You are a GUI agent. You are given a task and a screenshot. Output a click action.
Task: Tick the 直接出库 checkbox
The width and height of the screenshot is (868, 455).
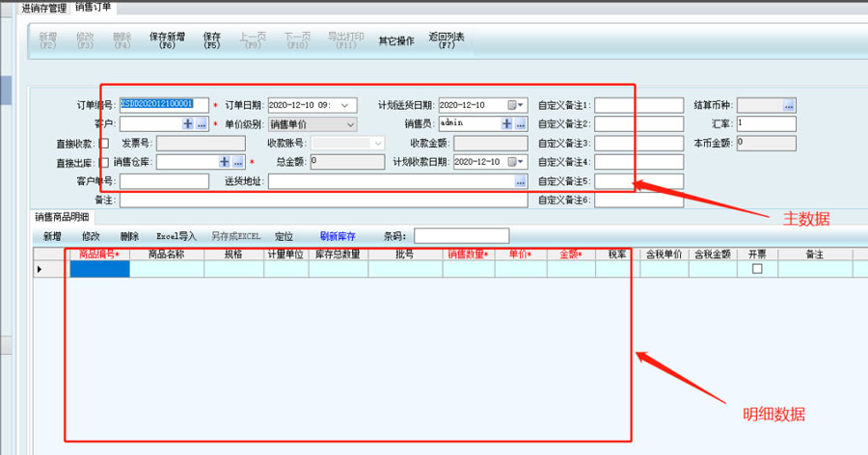pos(104,163)
